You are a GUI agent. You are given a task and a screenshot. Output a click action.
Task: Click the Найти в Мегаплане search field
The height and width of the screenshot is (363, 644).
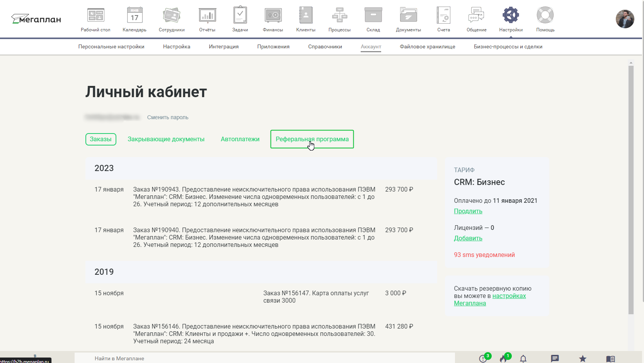tap(264, 358)
